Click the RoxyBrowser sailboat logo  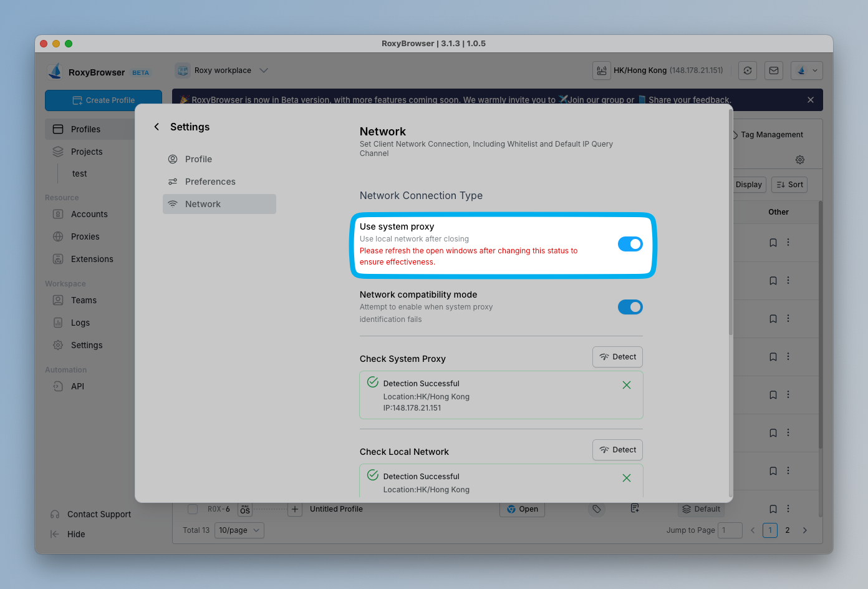55,71
